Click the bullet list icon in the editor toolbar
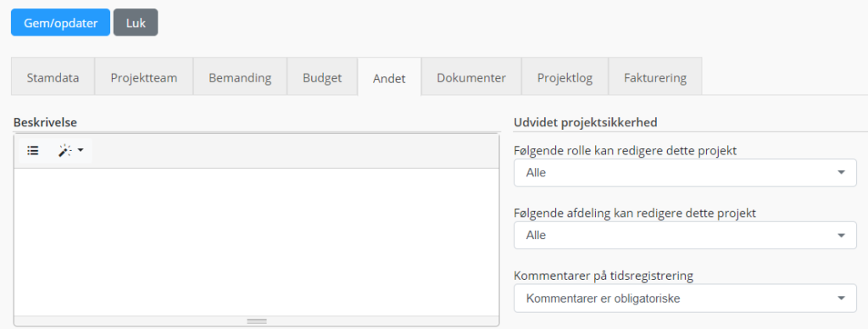This screenshot has width=868, height=329. 33,150
